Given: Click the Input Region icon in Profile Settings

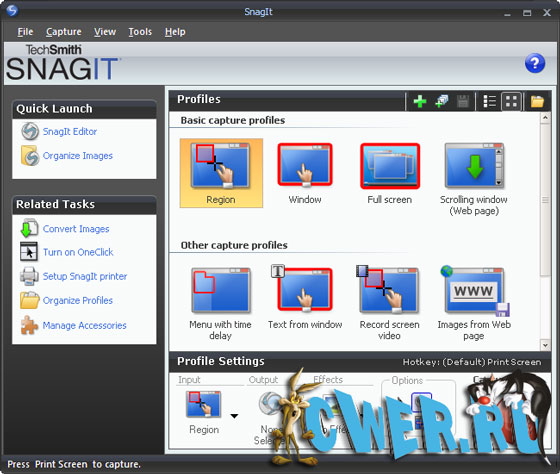Looking at the screenshot, I should pyautogui.click(x=204, y=404).
